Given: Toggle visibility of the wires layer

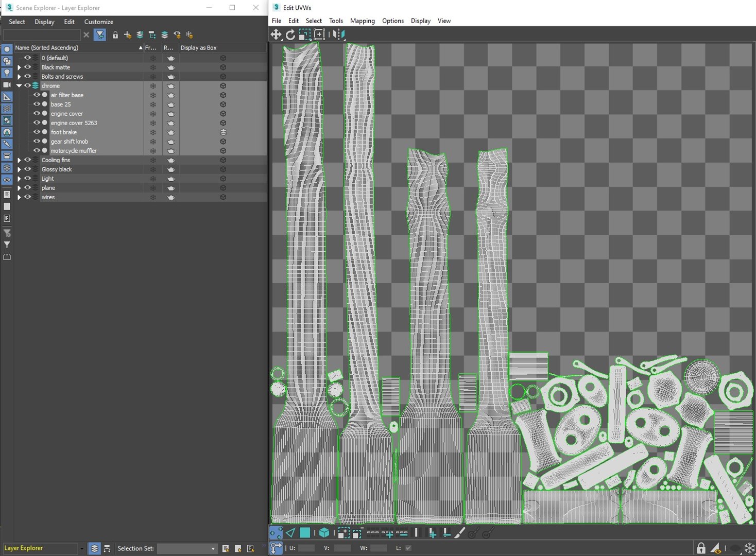Looking at the screenshot, I should click(28, 197).
